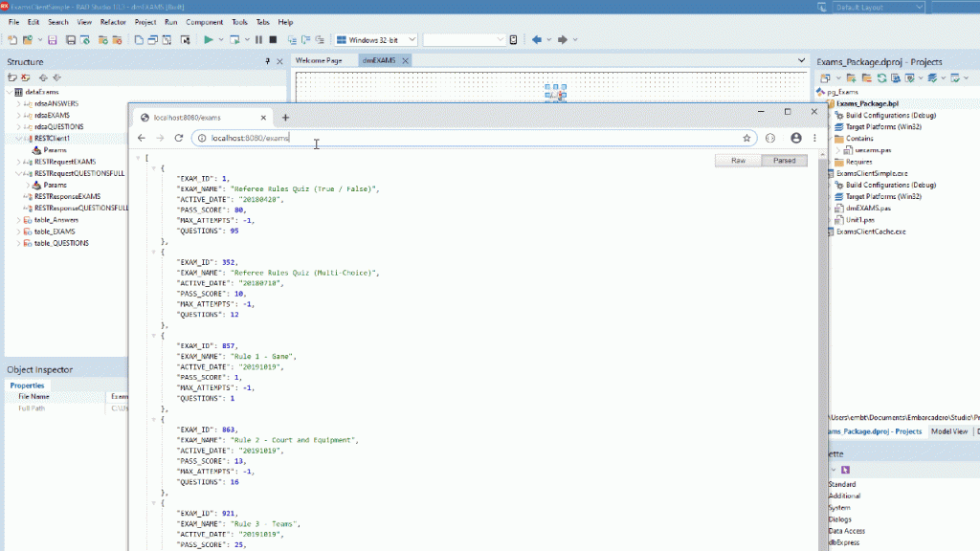Click the blue Back navigation arrow

coord(536,40)
